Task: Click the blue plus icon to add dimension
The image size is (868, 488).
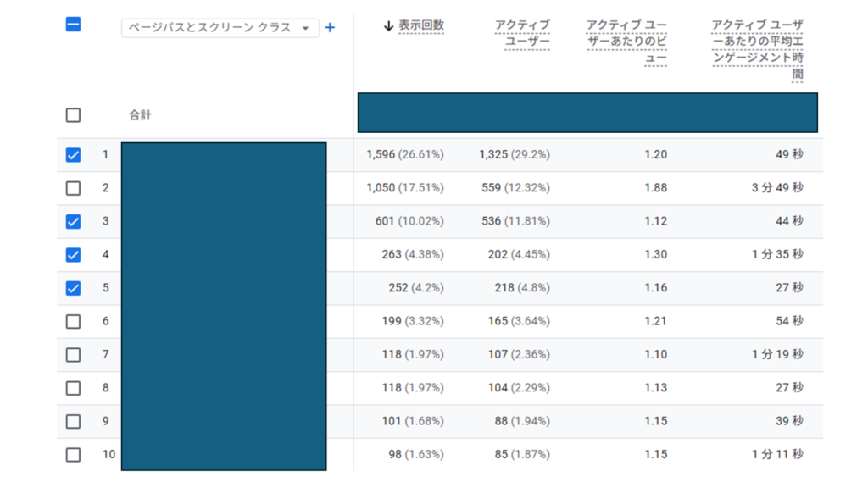Action: tap(330, 28)
